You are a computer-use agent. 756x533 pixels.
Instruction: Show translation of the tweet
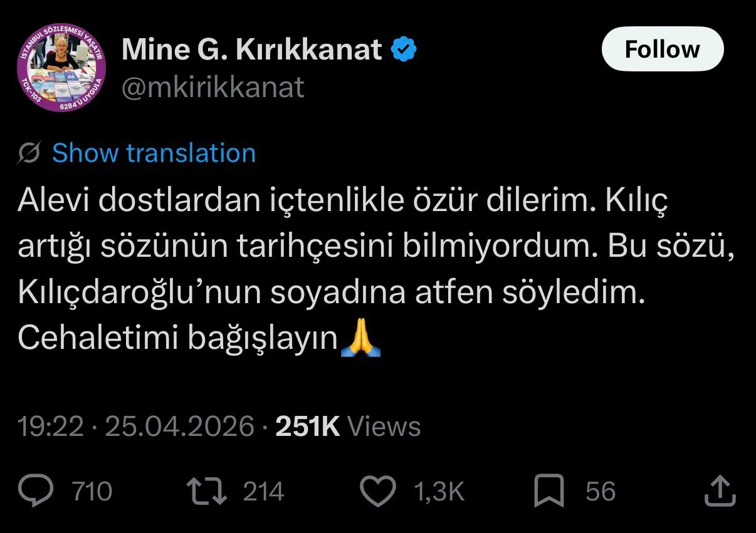point(154,153)
